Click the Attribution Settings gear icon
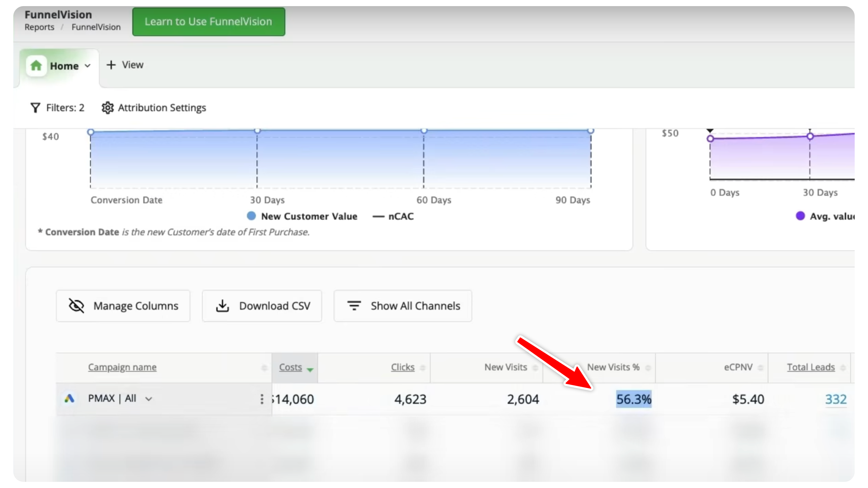 coord(107,108)
